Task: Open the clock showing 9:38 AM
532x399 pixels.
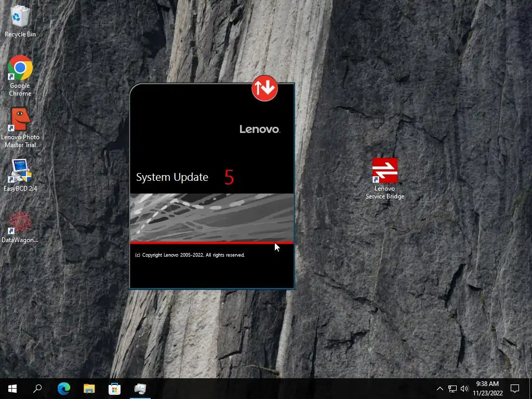Action: [487, 389]
